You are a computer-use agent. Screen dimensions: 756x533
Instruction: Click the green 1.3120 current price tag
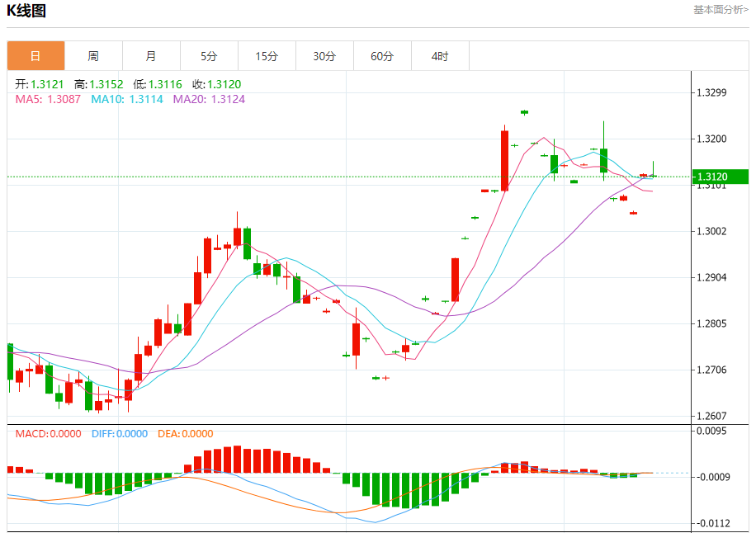tap(721, 177)
